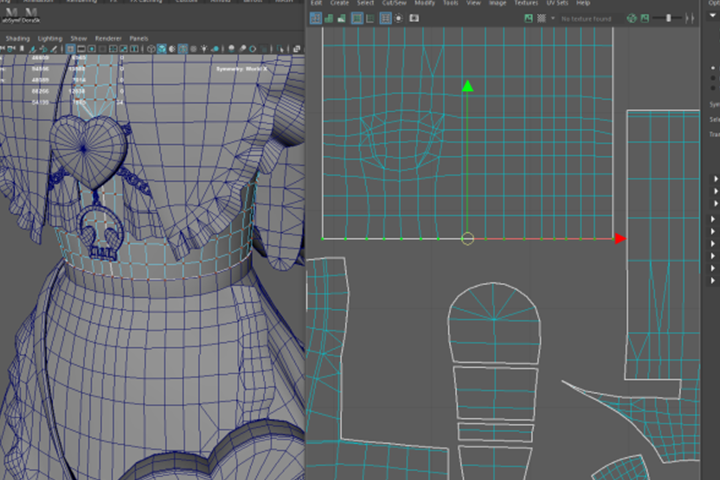The image size is (720, 480).
Task: Click the image plane icon in viewport toolbar
Action: 33,49
